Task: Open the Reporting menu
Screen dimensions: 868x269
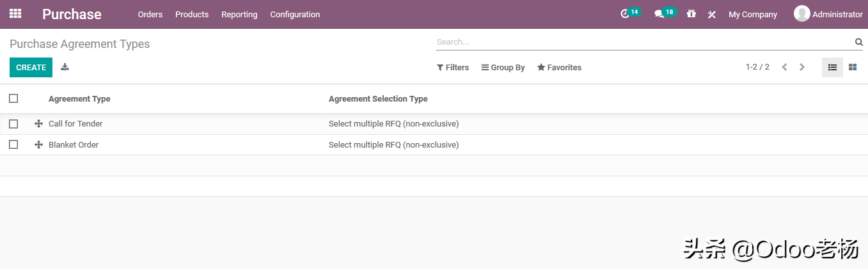Action: coord(239,14)
